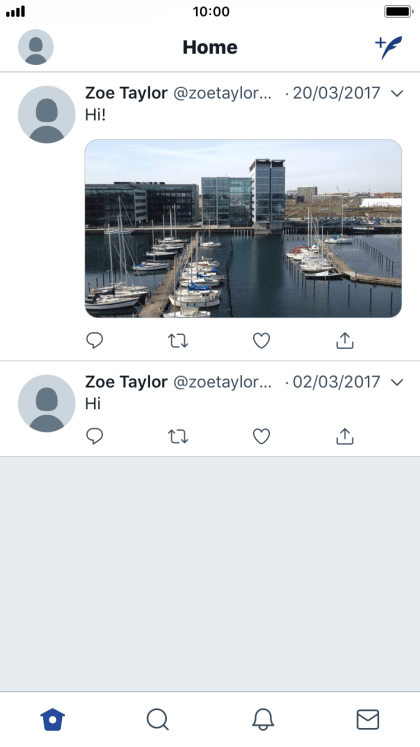Open @zoetaylor handle on second tweet
The width and height of the screenshot is (420, 747).
(x=222, y=382)
